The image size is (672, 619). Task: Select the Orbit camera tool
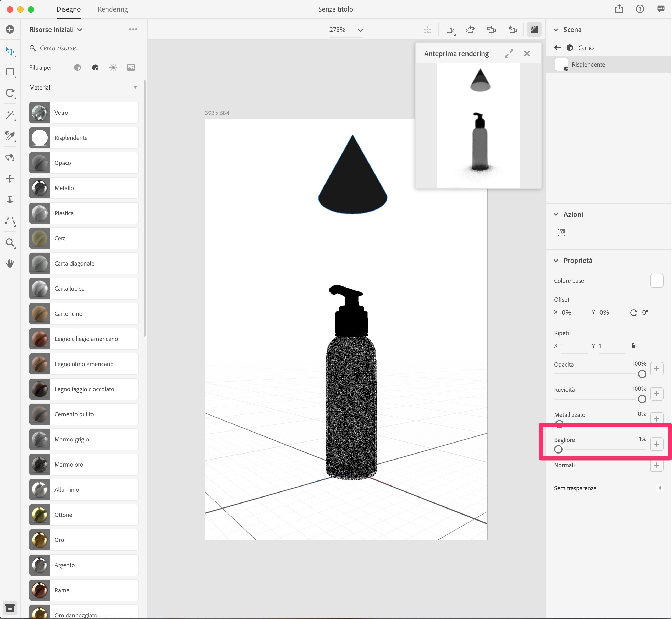pos(10,157)
